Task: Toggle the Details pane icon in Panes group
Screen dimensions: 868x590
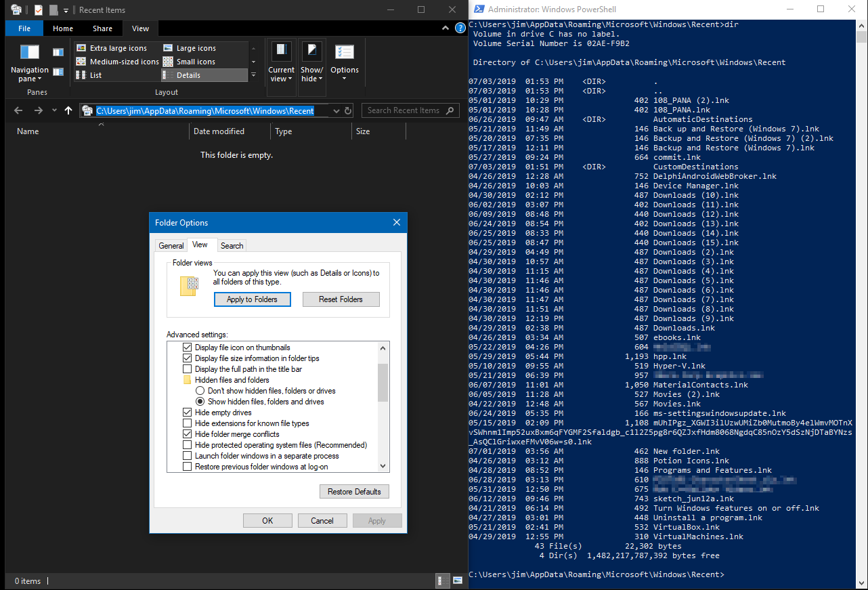Action: pos(58,72)
